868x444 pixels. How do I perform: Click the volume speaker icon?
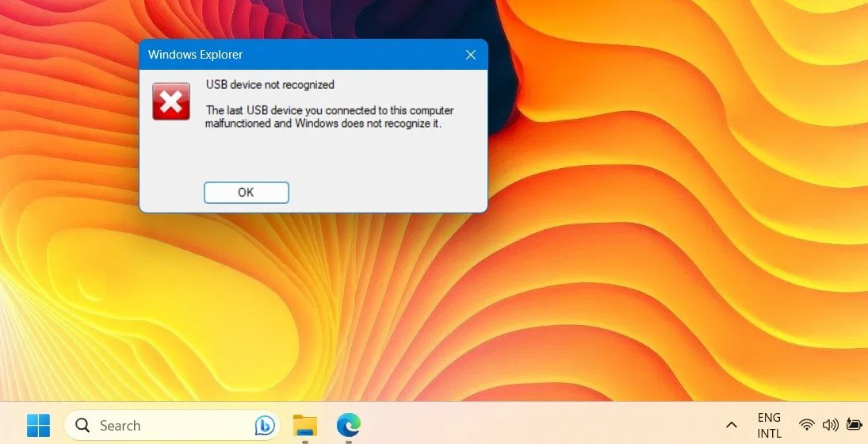click(831, 425)
